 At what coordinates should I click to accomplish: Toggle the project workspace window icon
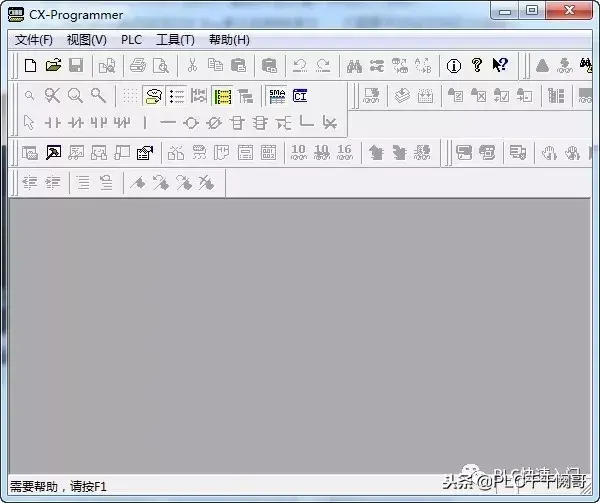click(29, 153)
